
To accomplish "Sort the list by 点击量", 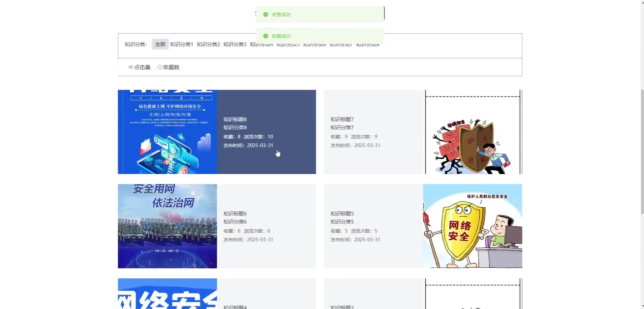I will (139, 67).
